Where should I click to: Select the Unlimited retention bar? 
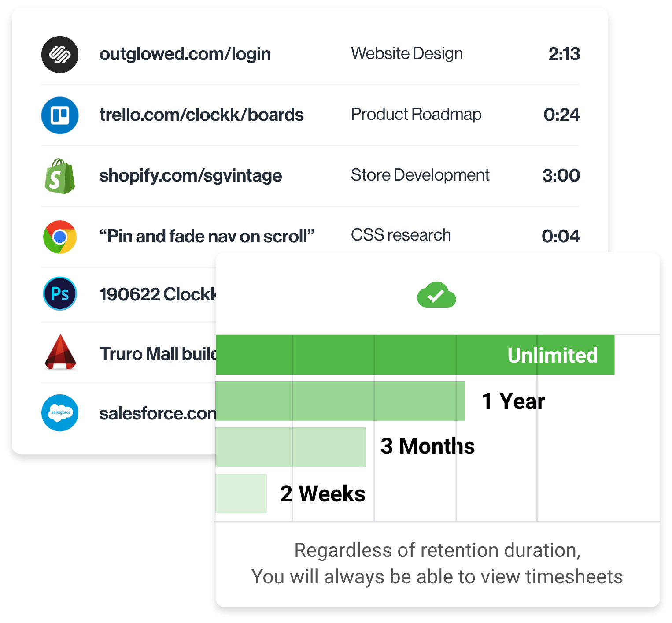(x=415, y=355)
